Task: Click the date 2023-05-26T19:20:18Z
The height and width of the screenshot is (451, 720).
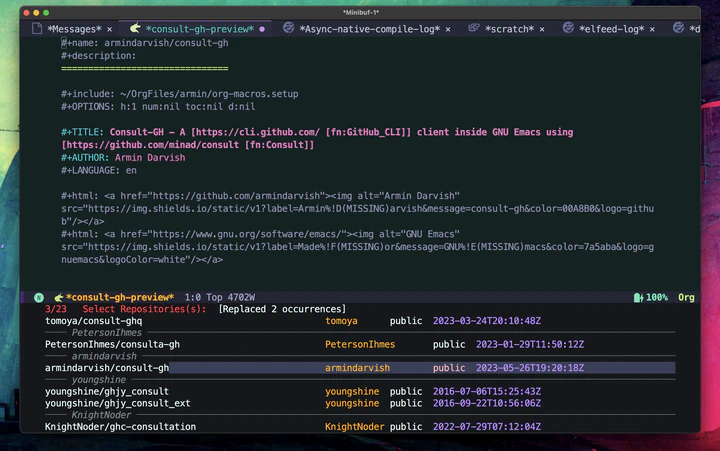Action: [530, 368]
